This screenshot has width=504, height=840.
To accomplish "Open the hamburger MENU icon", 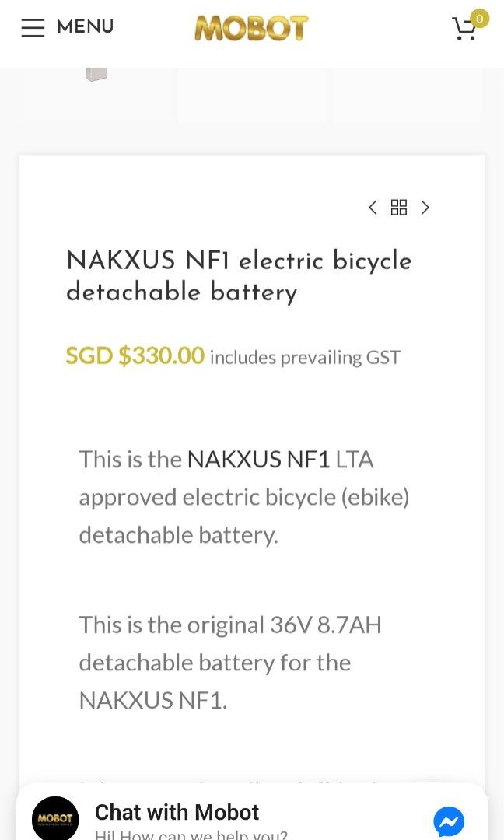I will click(x=33, y=27).
